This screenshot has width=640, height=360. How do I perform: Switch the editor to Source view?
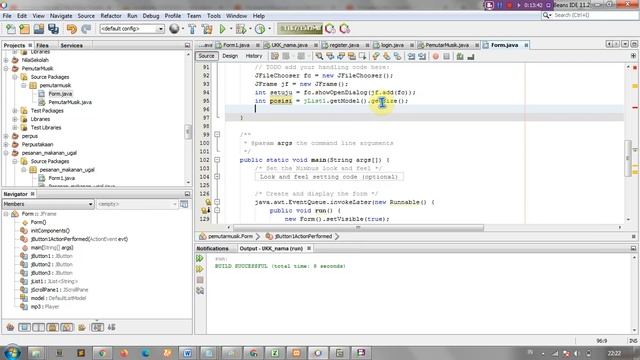tap(206, 56)
